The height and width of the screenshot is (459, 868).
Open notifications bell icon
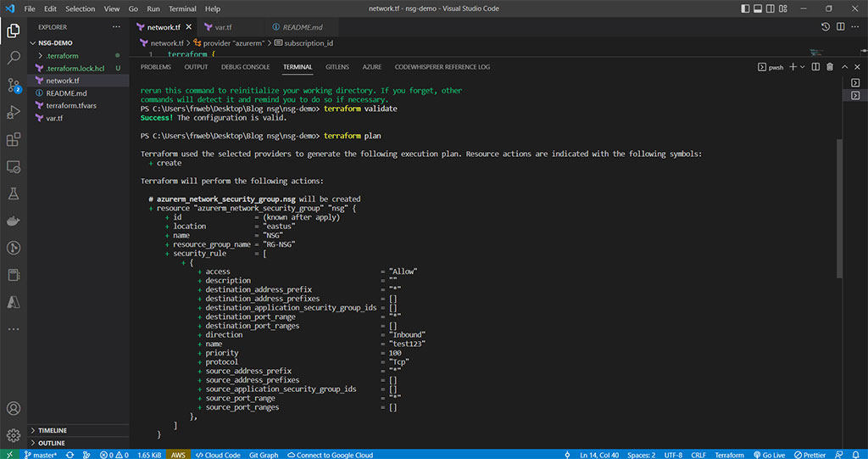point(856,455)
